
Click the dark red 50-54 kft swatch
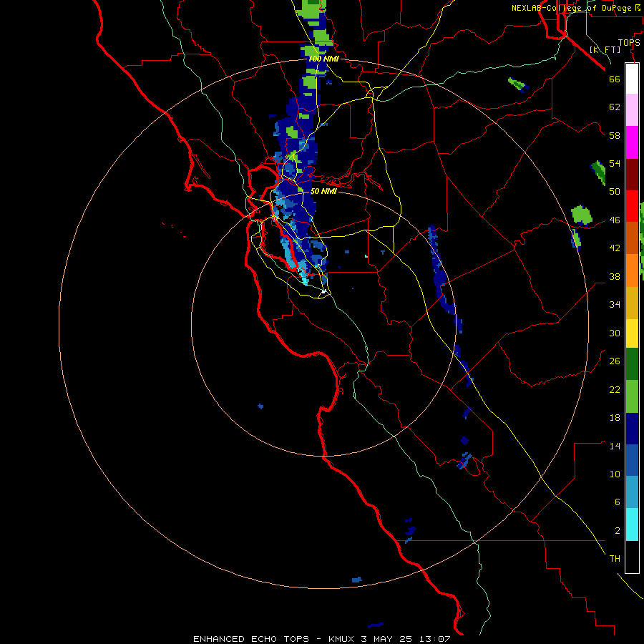(632, 175)
